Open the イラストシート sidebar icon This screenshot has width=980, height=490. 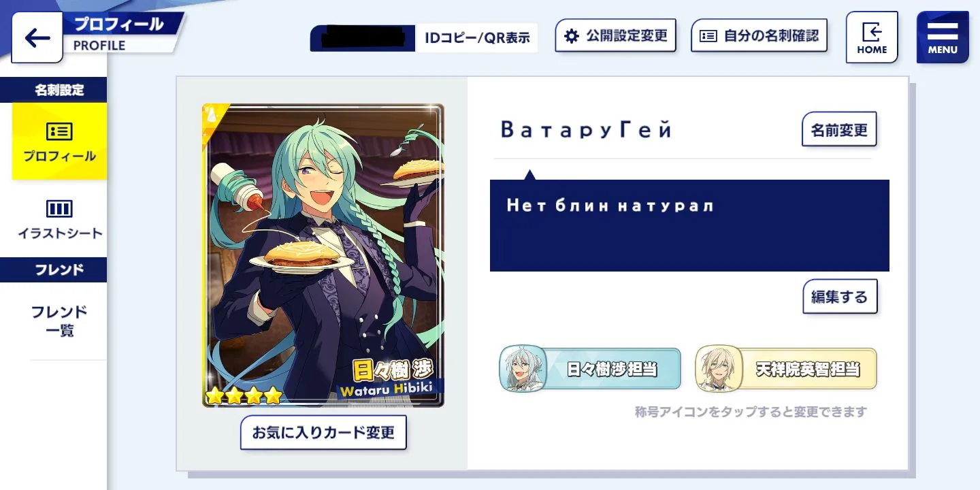(x=59, y=208)
